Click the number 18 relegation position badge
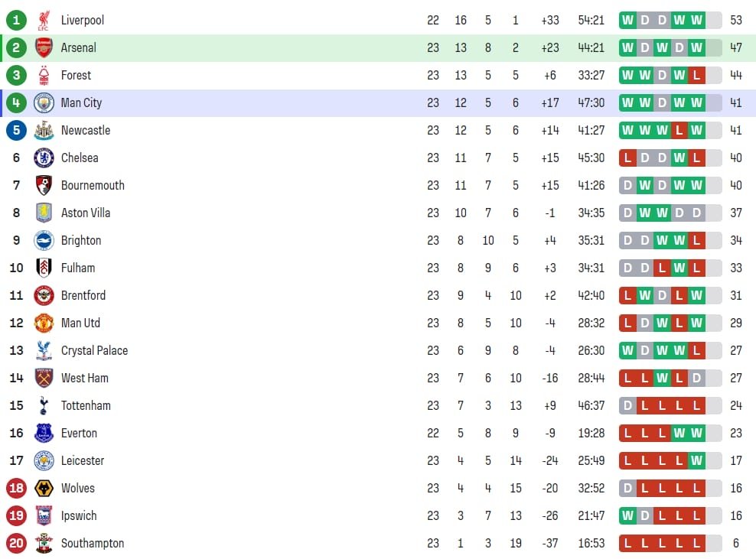 [x=16, y=488]
